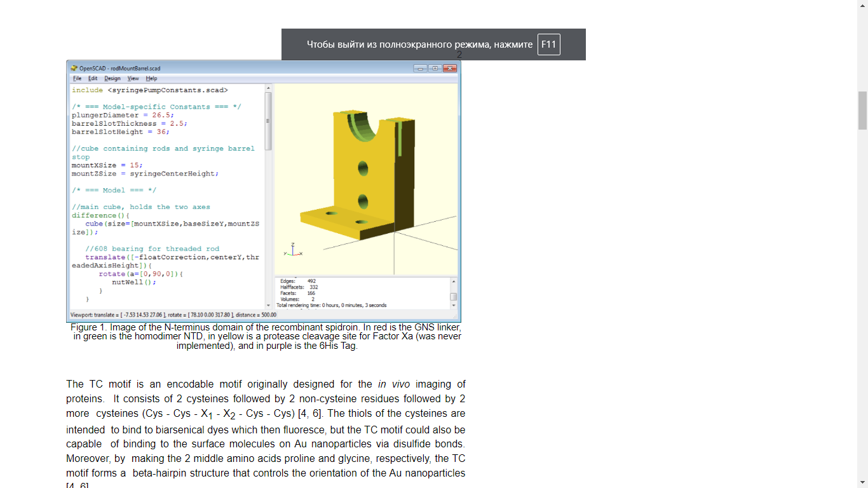Click the page scrollbar down arrow

[862, 482]
